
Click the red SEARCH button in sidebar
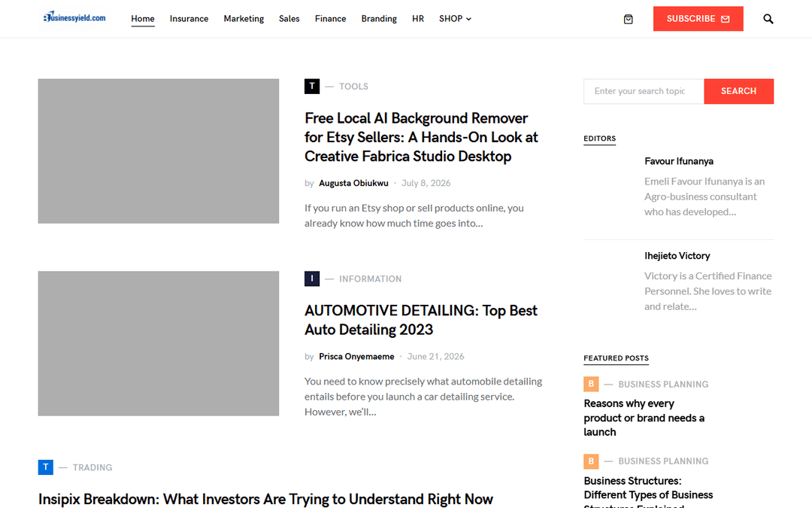pyautogui.click(x=738, y=91)
